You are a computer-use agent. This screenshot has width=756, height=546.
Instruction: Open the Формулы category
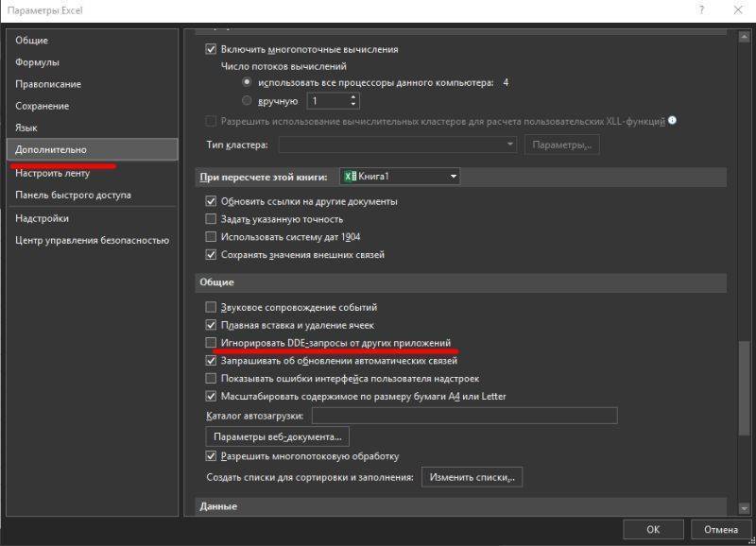(x=92, y=62)
